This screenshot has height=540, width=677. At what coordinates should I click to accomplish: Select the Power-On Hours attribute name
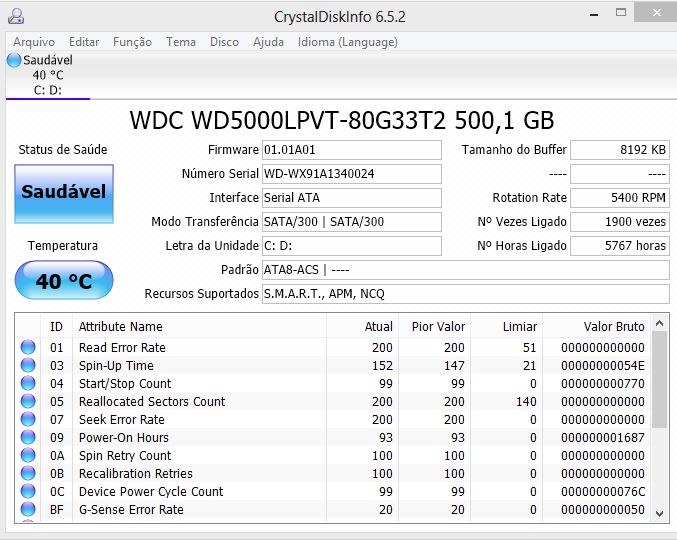pyautogui.click(x=123, y=437)
